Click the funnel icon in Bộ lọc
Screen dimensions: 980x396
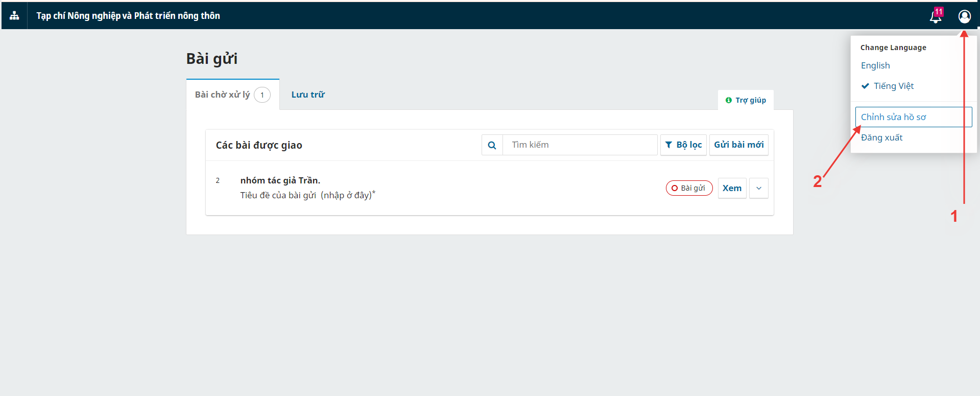click(x=668, y=145)
